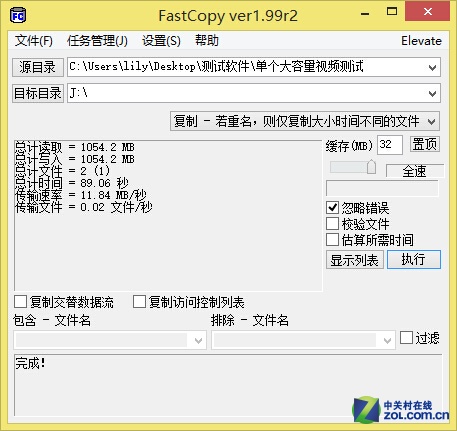Click the speed slider handle
Viewport: 457px width, 431px height.
tap(371, 167)
